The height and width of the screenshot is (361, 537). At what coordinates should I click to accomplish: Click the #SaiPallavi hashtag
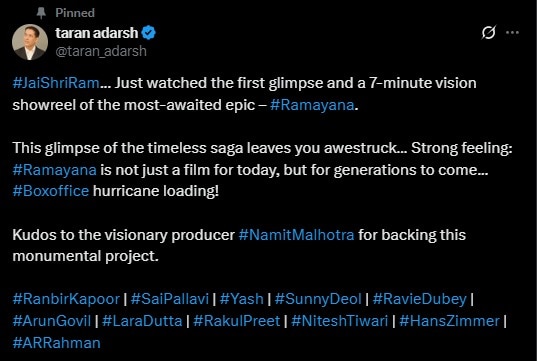[170, 299]
